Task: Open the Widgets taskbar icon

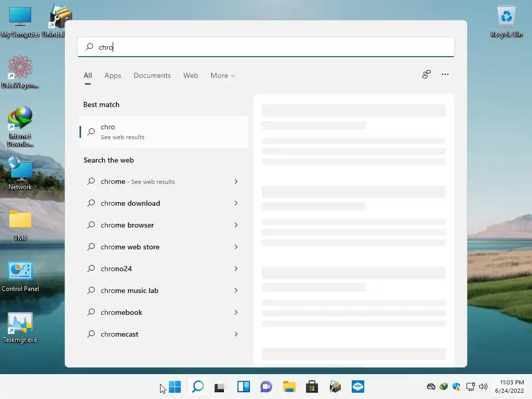Action: (x=243, y=387)
